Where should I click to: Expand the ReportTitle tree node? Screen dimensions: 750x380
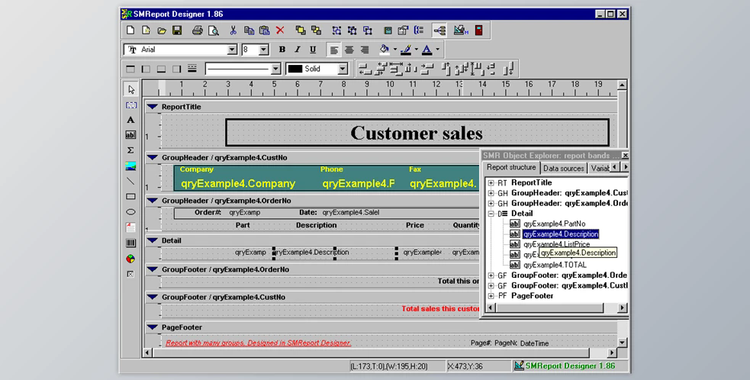[x=491, y=183]
